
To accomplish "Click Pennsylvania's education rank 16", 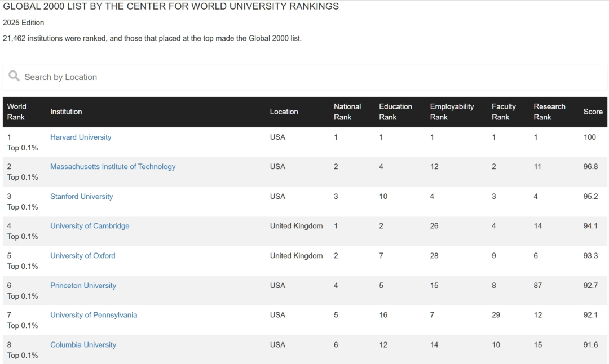I will [x=383, y=315].
